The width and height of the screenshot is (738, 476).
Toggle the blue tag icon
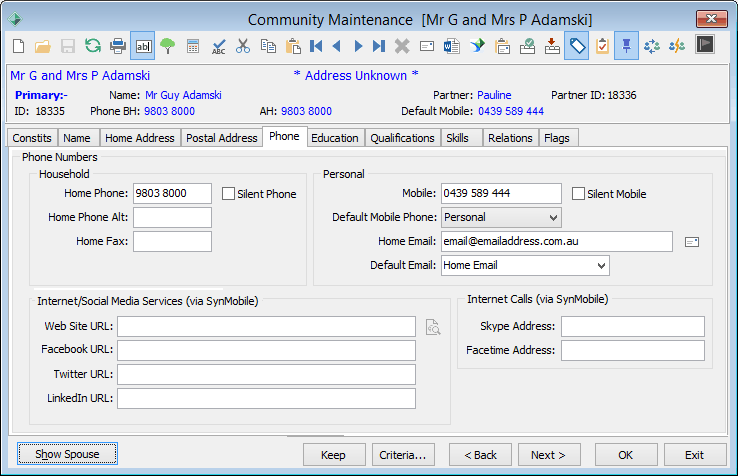pos(577,46)
